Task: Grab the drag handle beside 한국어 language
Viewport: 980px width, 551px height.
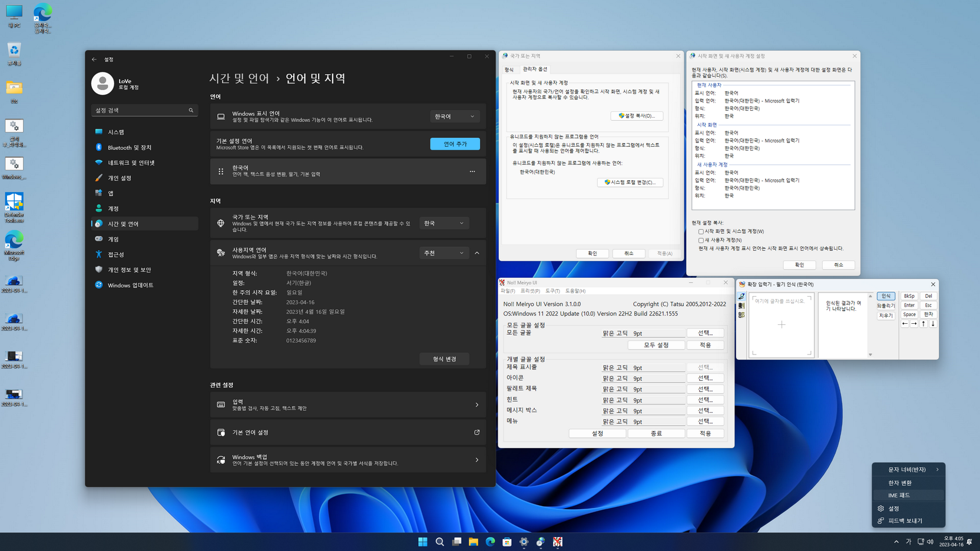Action: coord(221,171)
